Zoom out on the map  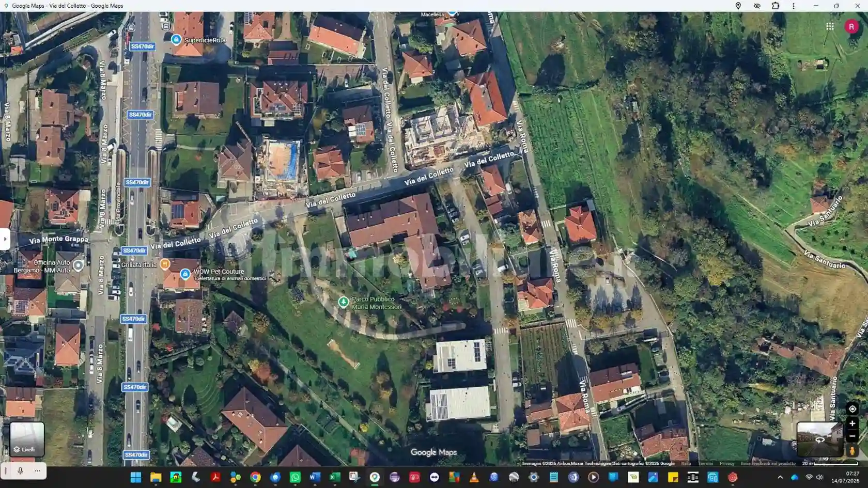[x=852, y=436]
